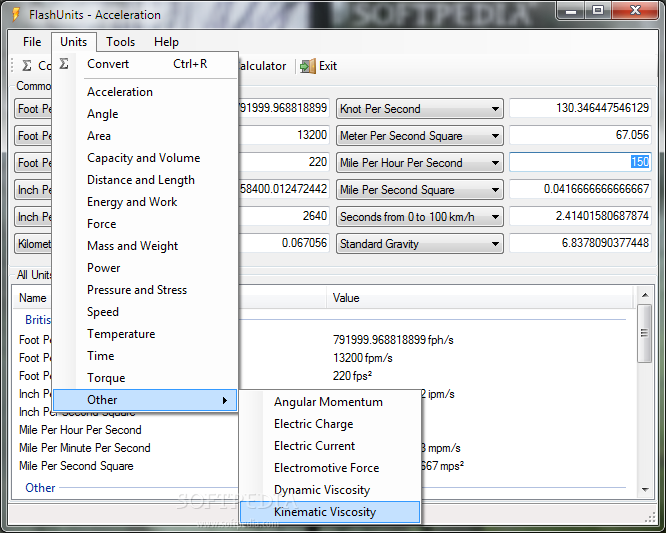Screen dimensions: 666x533
Task: Select Mass and Weight category
Action: coord(145,246)
